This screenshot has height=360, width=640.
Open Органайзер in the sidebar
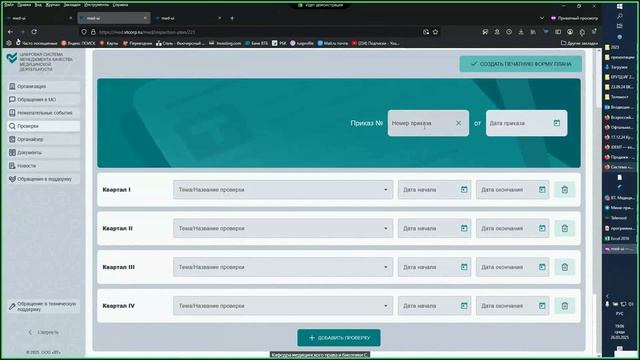(x=44, y=139)
